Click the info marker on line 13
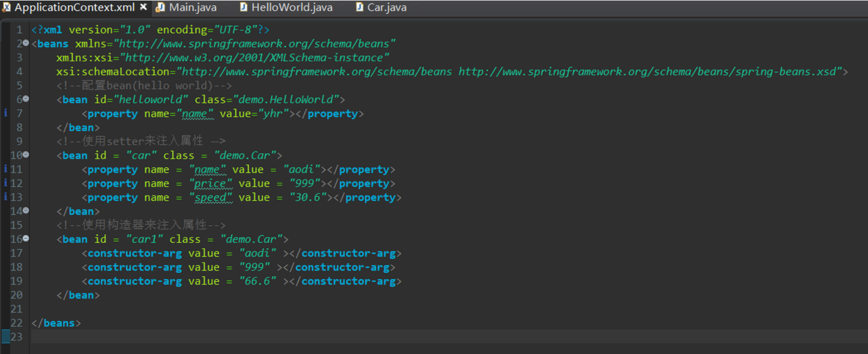868x354 pixels. [x=5, y=197]
